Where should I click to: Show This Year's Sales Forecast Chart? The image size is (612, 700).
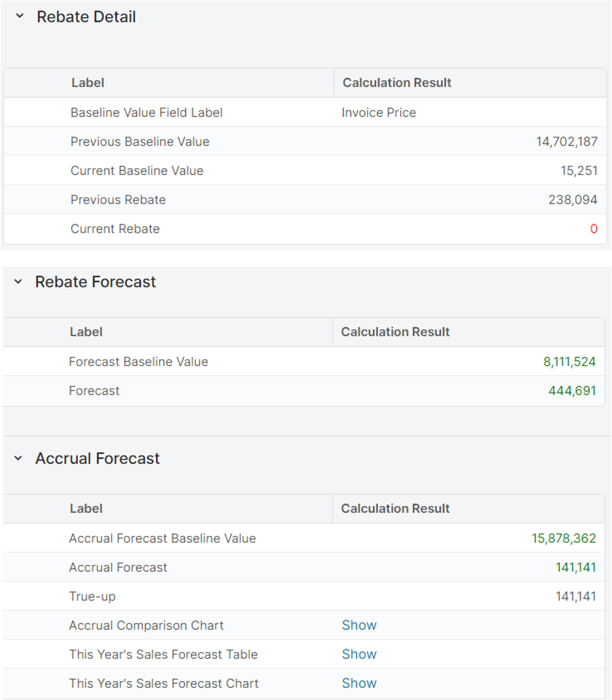359,683
